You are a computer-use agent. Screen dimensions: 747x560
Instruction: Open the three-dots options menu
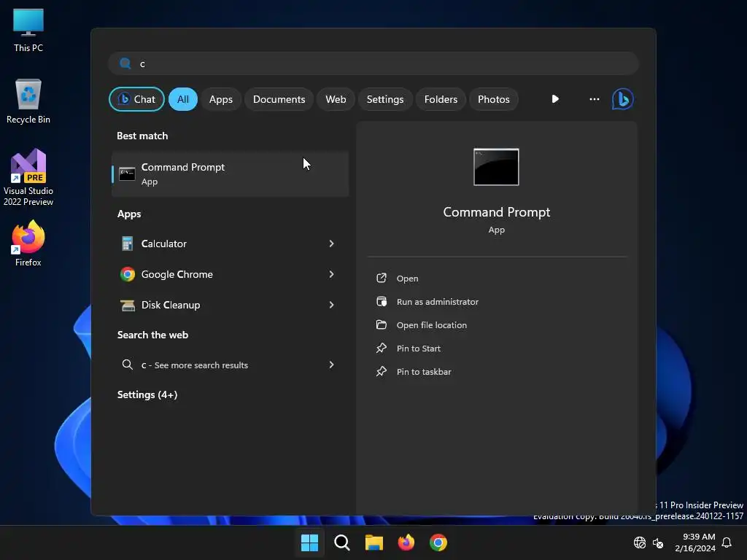point(594,99)
